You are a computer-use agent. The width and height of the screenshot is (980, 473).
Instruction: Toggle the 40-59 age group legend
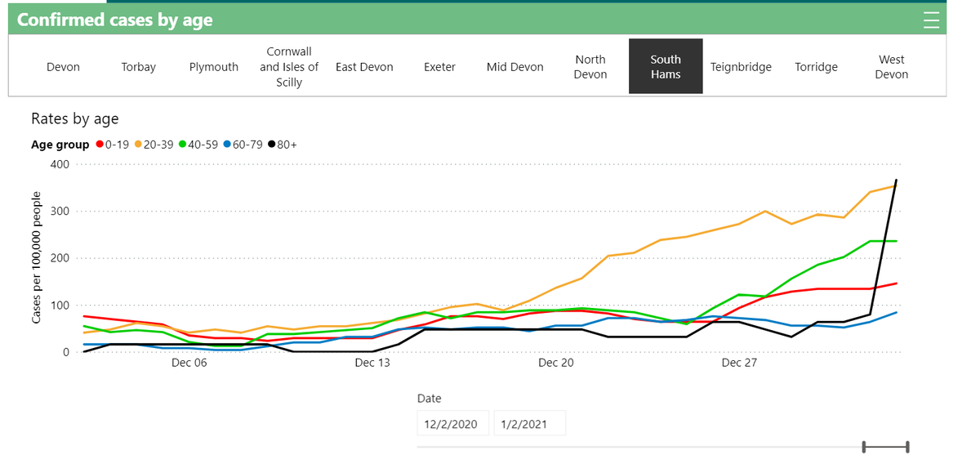198,145
